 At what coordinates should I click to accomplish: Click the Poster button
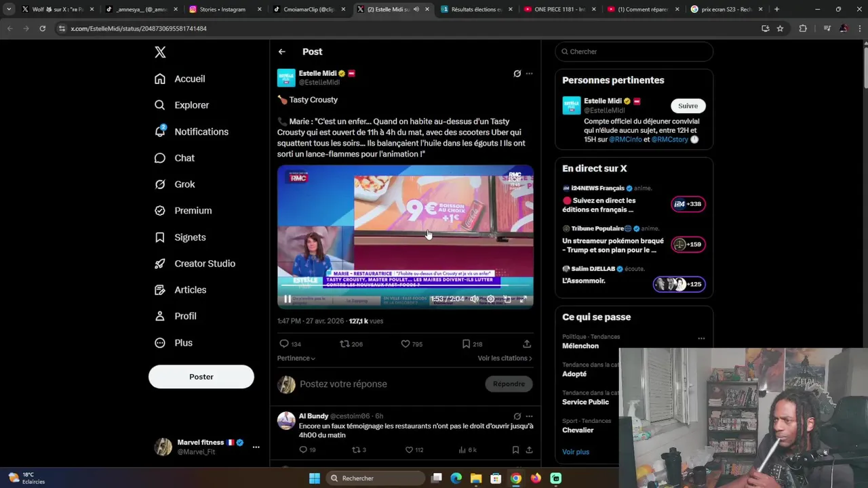click(x=201, y=377)
